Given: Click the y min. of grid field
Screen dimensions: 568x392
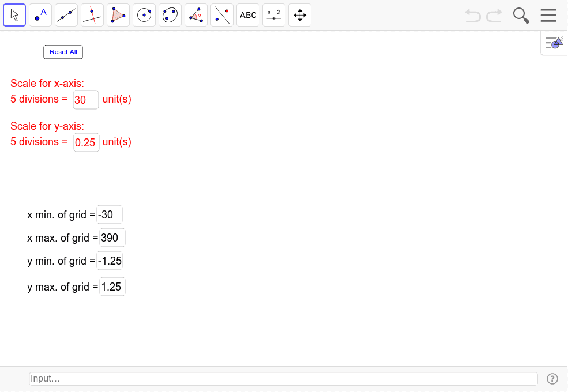Looking at the screenshot, I should coord(110,261).
